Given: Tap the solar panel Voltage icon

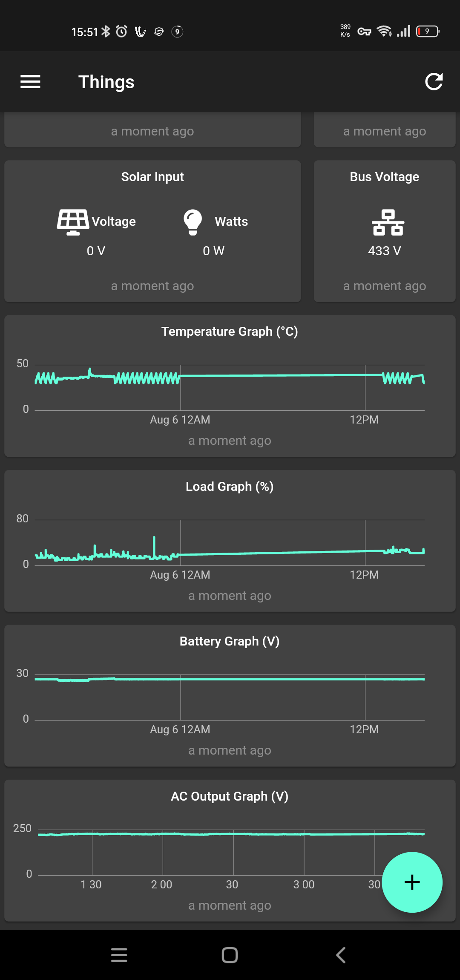Looking at the screenshot, I should pyautogui.click(x=73, y=221).
